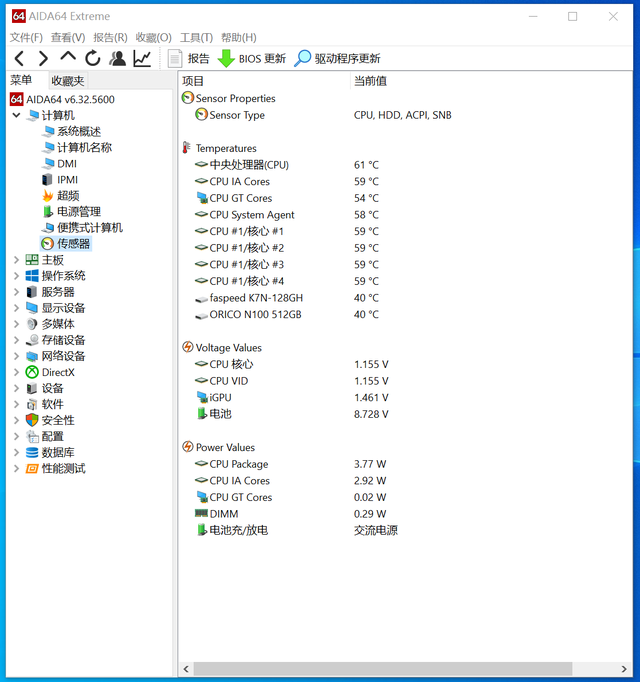Switch to the 收藏夹 tab
This screenshot has height=682, width=640.
pos(67,81)
